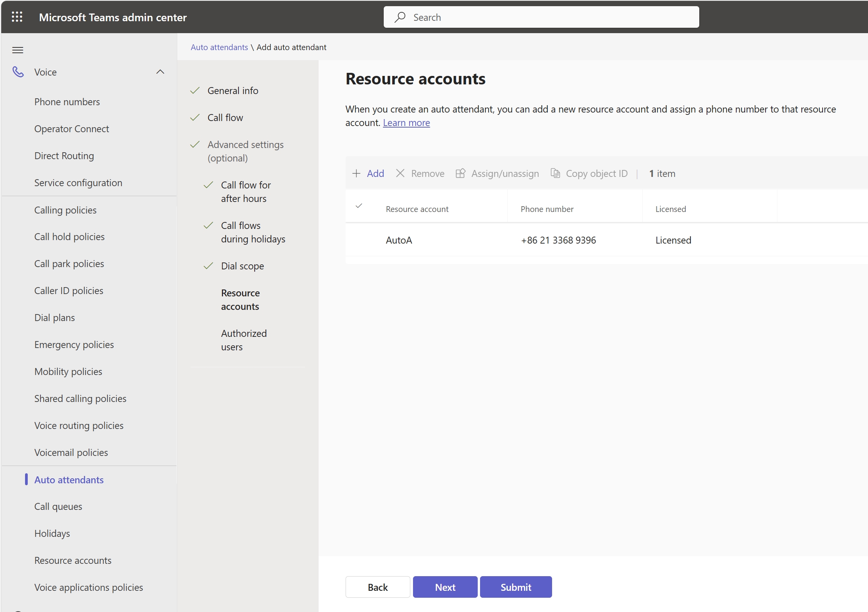The width and height of the screenshot is (868, 612).
Task: Open Holidays in sidebar
Action: tap(52, 533)
